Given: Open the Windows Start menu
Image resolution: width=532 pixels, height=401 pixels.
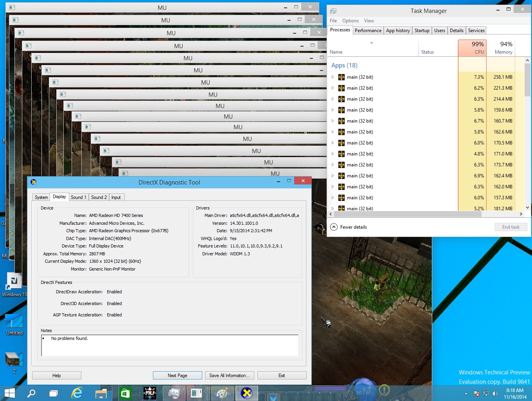Looking at the screenshot, I should (x=9, y=393).
